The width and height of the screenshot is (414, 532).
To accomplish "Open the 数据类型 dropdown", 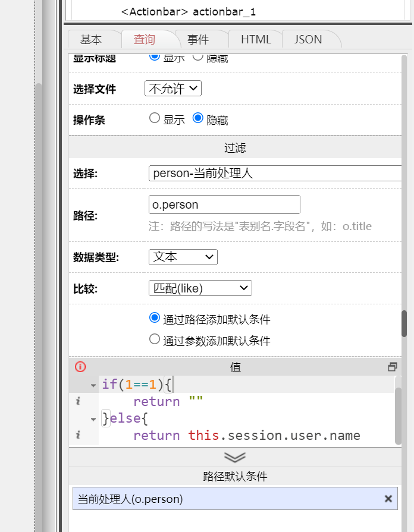I will click(183, 257).
